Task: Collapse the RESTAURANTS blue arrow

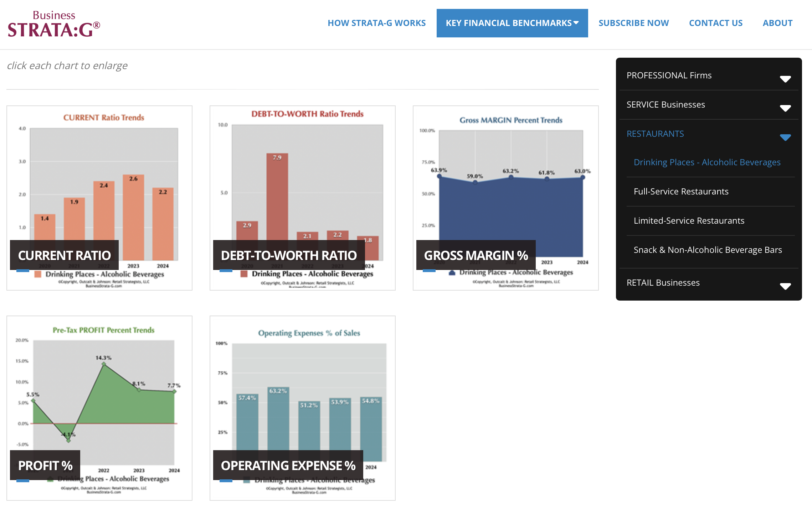Action: click(x=785, y=137)
